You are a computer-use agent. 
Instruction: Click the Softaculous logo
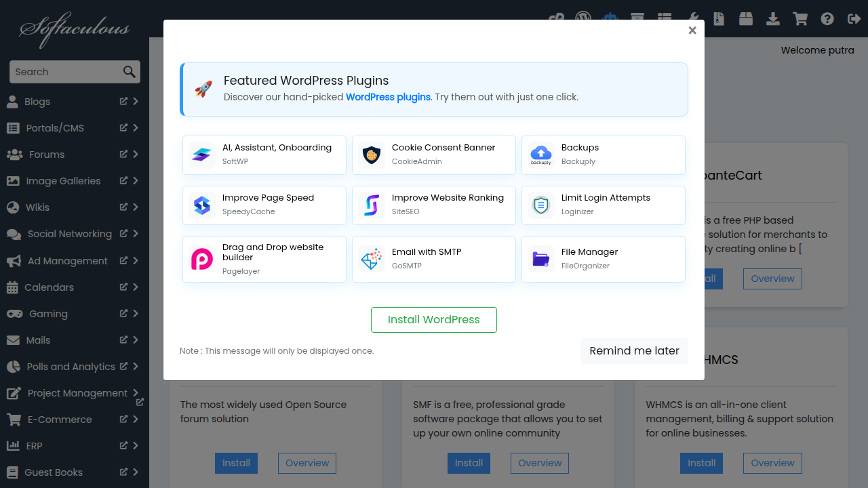coord(75,30)
